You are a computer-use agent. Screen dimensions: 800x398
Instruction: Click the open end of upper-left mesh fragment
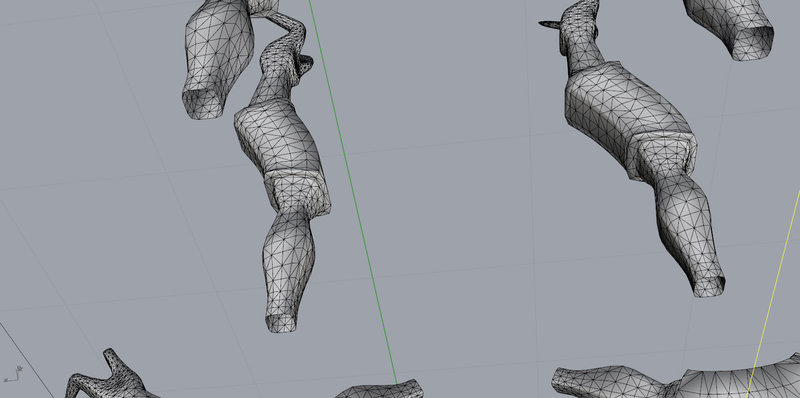click(203, 106)
